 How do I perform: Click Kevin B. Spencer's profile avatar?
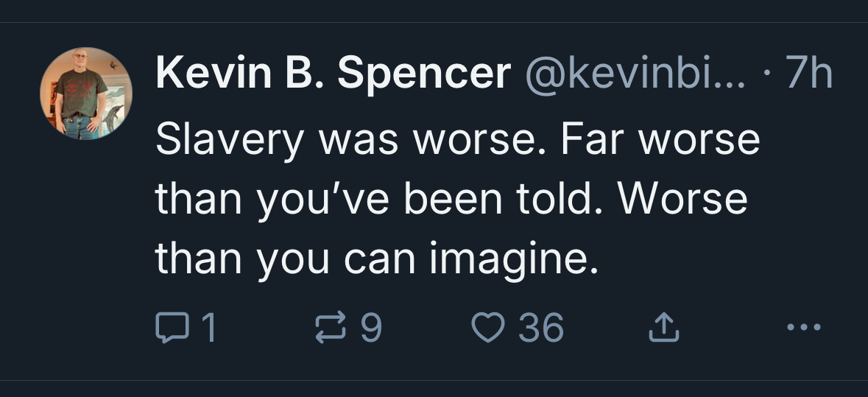click(86, 94)
